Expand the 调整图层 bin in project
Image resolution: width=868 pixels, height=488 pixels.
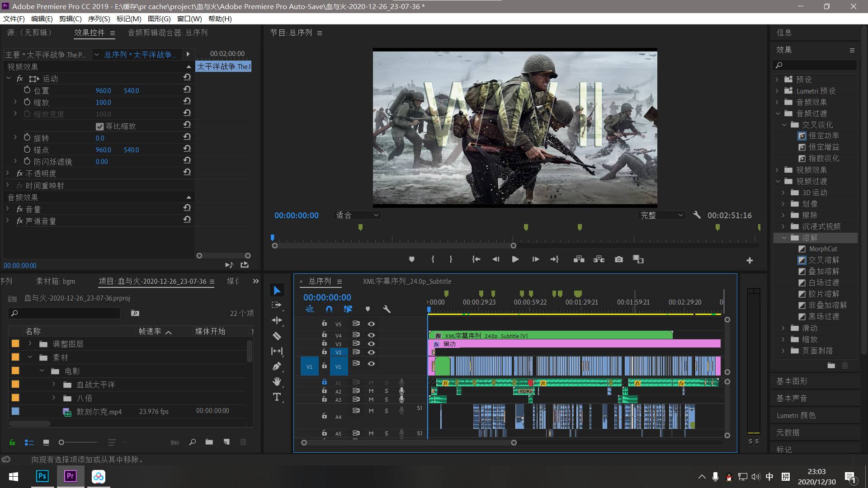[30, 344]
